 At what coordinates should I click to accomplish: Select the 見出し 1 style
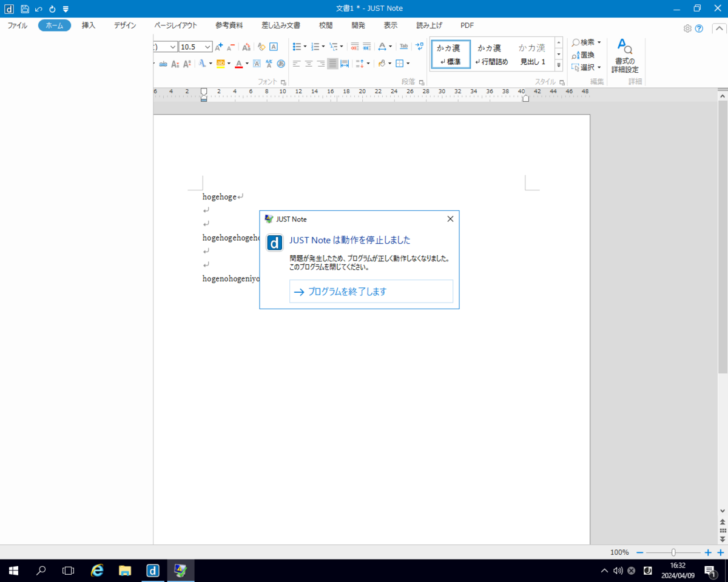click(532, 55)
